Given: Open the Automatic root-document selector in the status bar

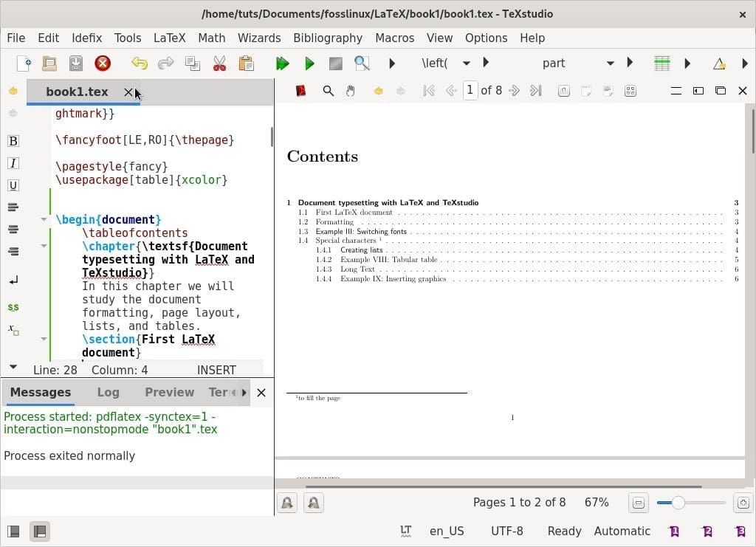Looking at the screenshot, I should coord(622,531).
